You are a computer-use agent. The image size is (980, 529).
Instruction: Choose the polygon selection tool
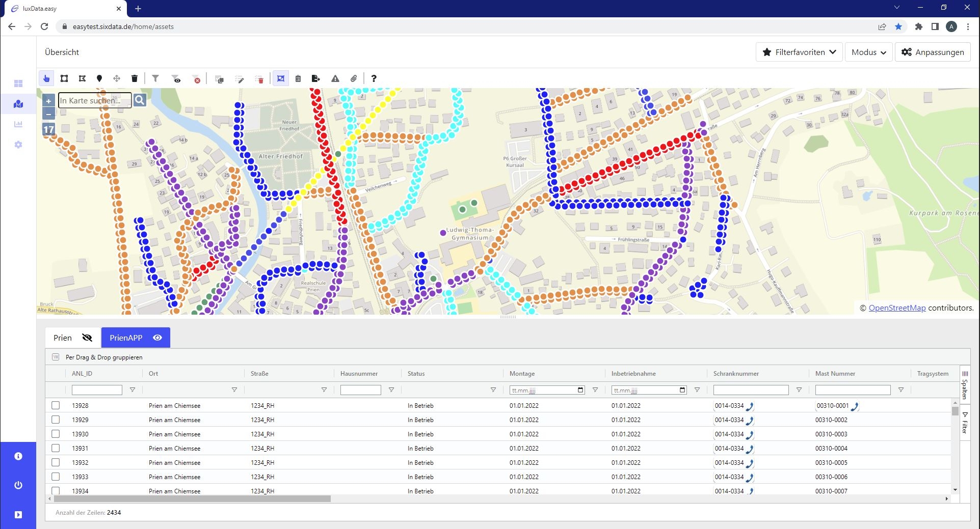pyautogui.click(x=82, y=78)
